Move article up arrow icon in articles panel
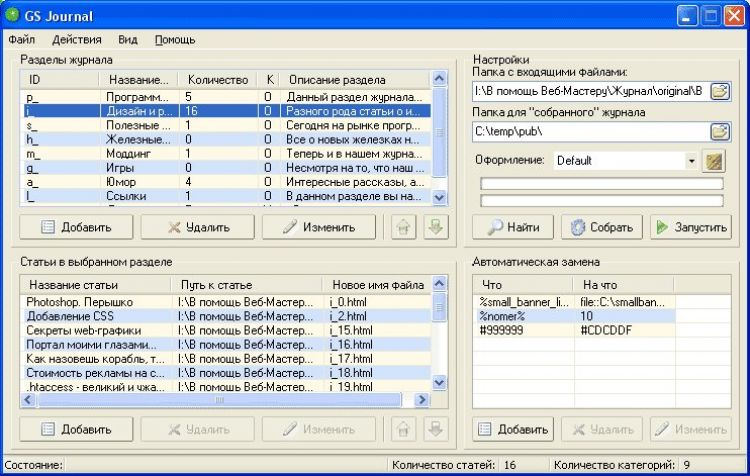This screenshot has width=750, height=476. 403,429
